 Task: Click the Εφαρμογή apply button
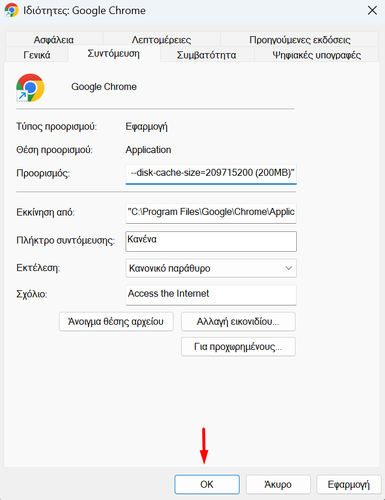coord(349,484)
